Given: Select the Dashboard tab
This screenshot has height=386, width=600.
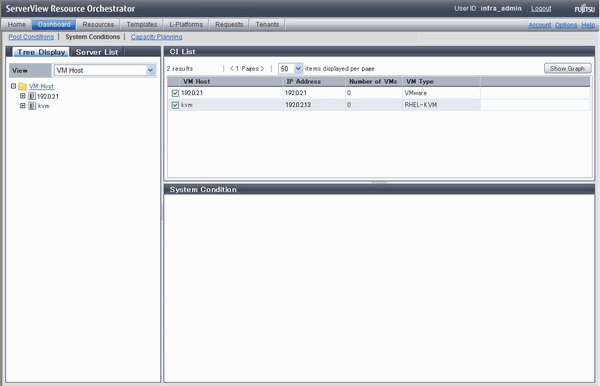Looking at the screenshot, I should [x=54, y=24].
